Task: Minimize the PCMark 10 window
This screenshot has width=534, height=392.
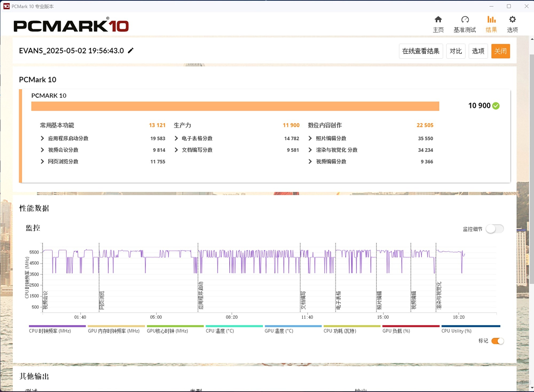Action: point(491,6)
